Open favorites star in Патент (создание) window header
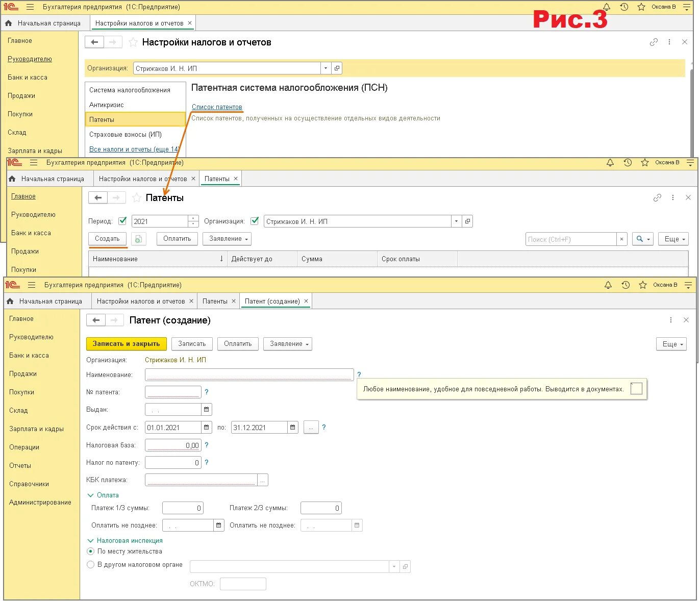The image size is (700, 601). [x=643, y=285]
